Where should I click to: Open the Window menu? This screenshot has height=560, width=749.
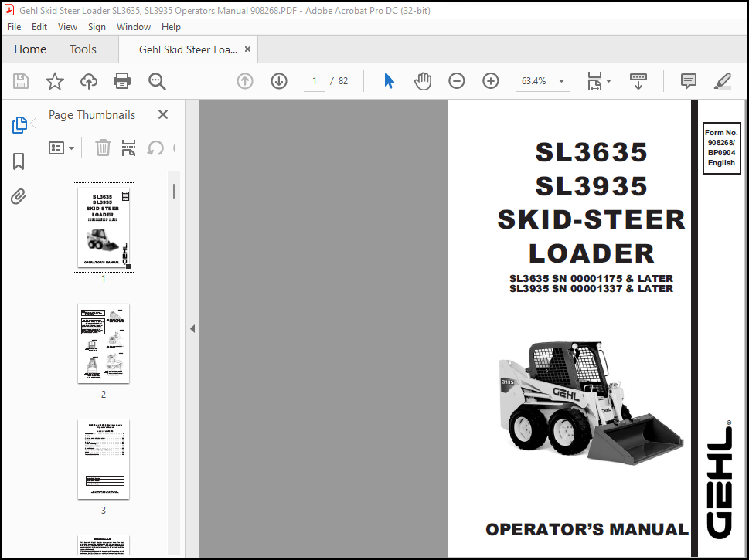pos(134,27)
